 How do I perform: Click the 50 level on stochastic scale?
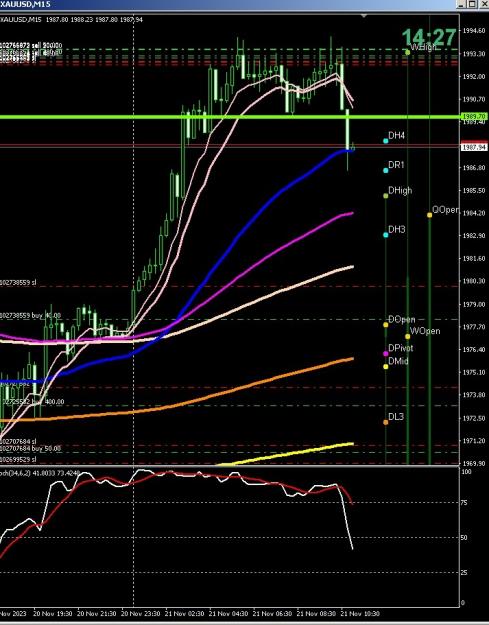(x=464, y=538)
